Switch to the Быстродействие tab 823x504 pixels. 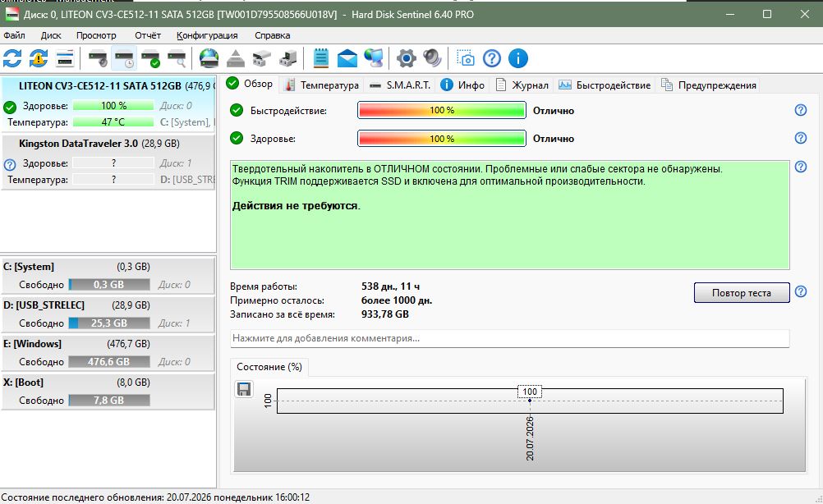tap(605, 85)
